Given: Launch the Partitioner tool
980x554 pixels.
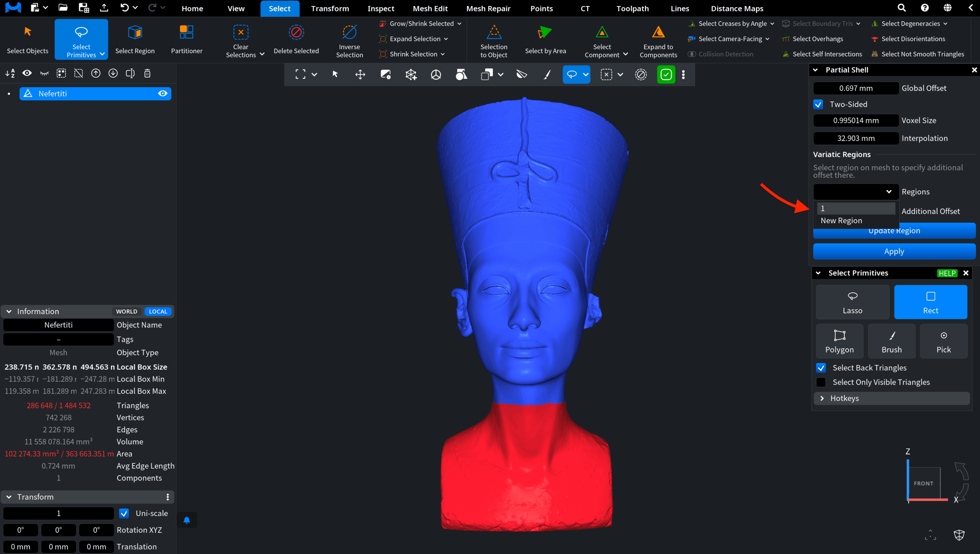Looking at the screenshot, I should 186,39.
